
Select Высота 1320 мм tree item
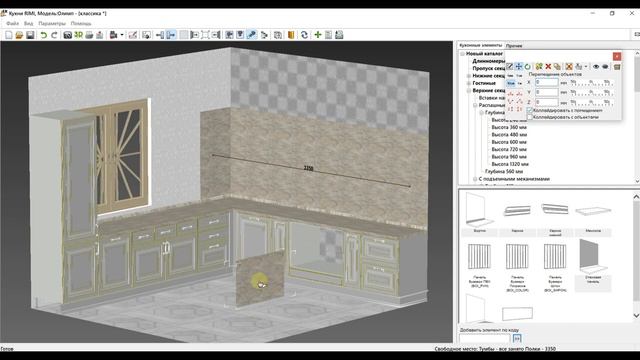coord(510,164)
